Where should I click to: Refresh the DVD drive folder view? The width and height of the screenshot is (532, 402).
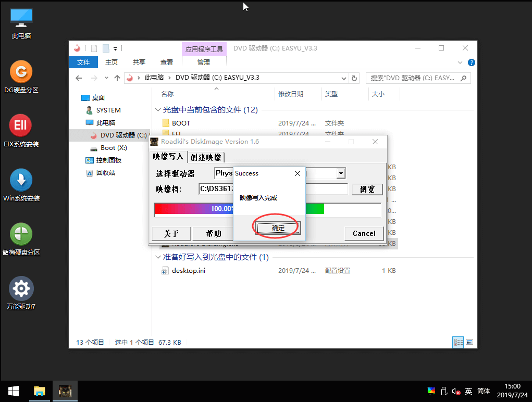point(354,78)
